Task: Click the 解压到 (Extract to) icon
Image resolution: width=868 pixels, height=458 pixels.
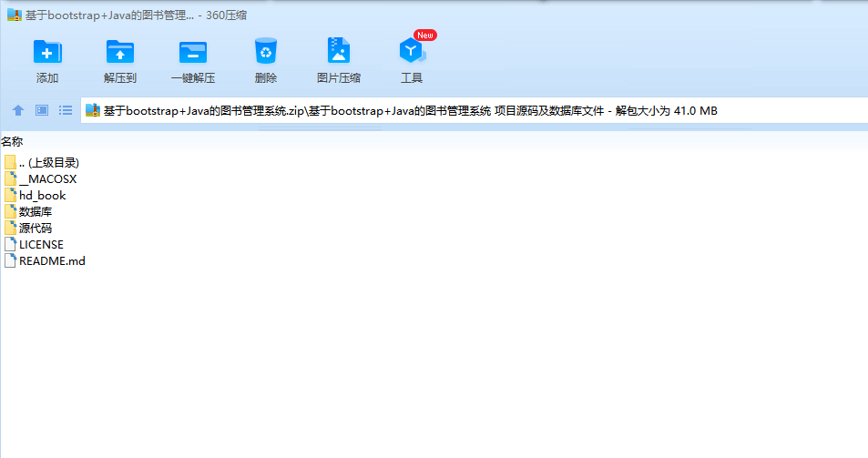Action: (x=120, y=52)
